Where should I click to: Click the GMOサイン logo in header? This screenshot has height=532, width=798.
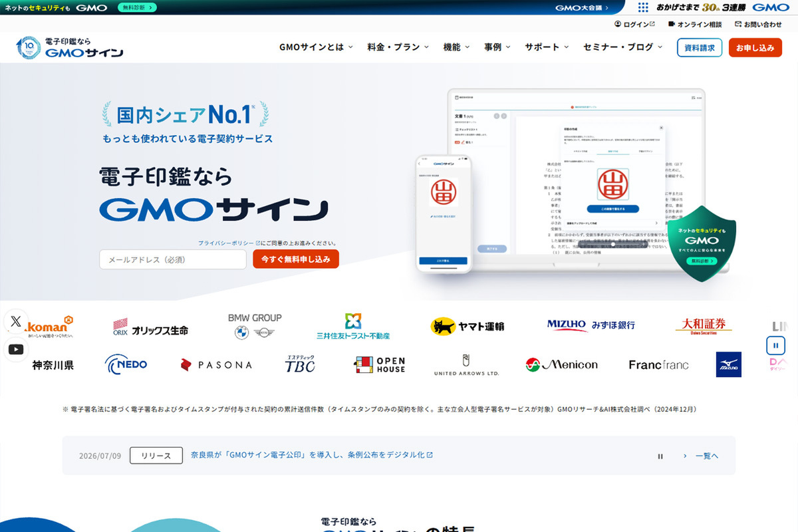pos(70,47)
